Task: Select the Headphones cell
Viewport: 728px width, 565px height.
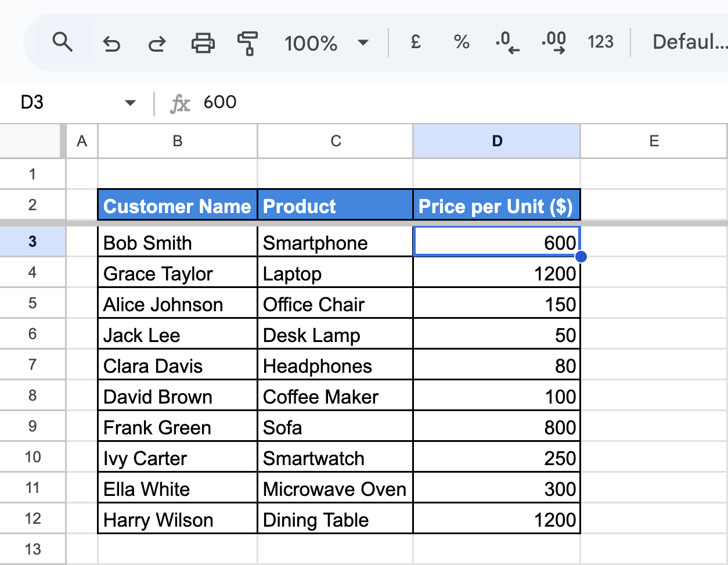Action: pos(336,365)
